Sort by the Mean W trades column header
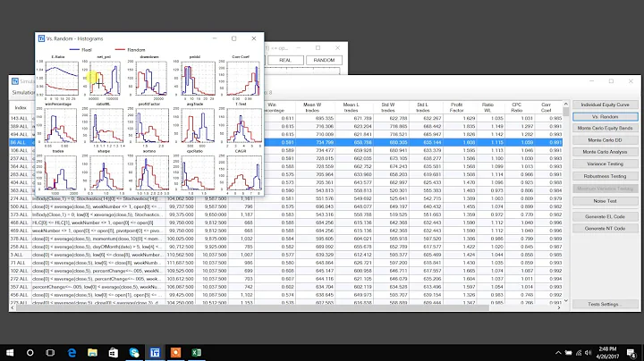 pos(312,107)
